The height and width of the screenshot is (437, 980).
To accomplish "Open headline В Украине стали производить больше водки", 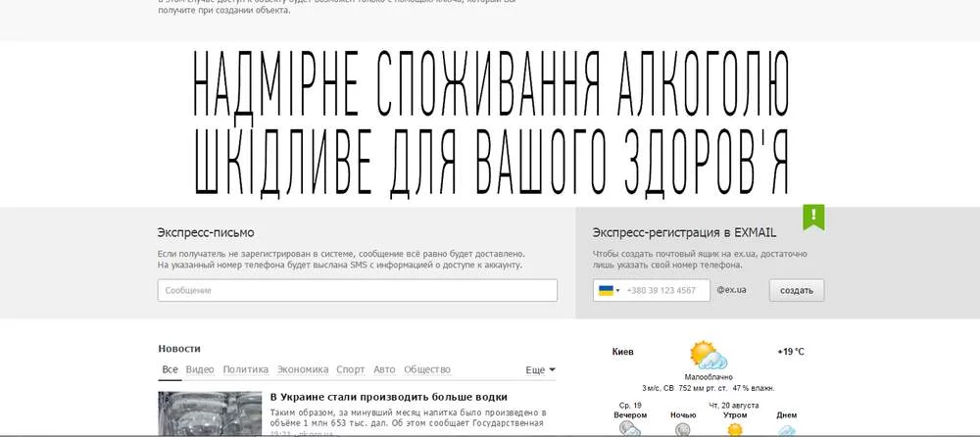I will 389,397.
